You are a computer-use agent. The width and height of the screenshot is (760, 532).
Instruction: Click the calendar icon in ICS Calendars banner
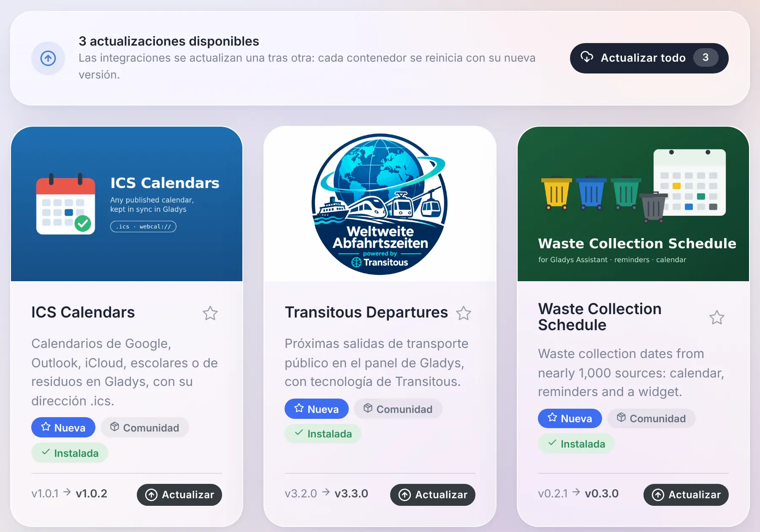[66, 204]
